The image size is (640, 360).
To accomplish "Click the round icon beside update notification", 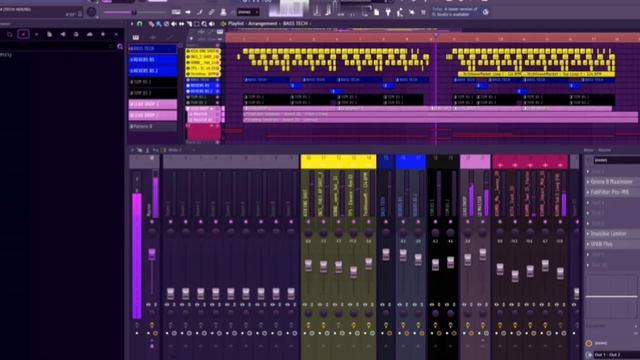I will 485,12.
